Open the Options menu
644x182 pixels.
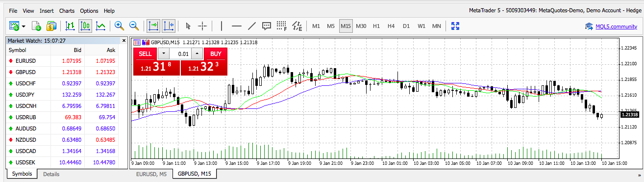[89, 10]
